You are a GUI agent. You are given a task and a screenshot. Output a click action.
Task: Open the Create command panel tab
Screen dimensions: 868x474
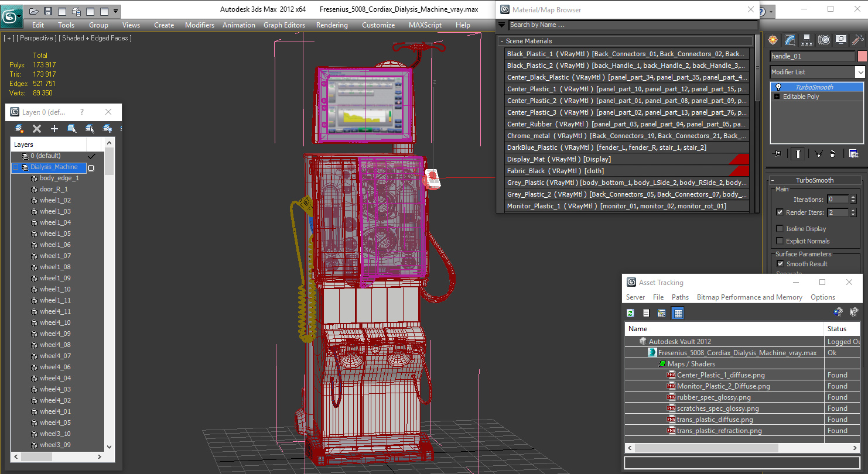click(x=773, y=40)
